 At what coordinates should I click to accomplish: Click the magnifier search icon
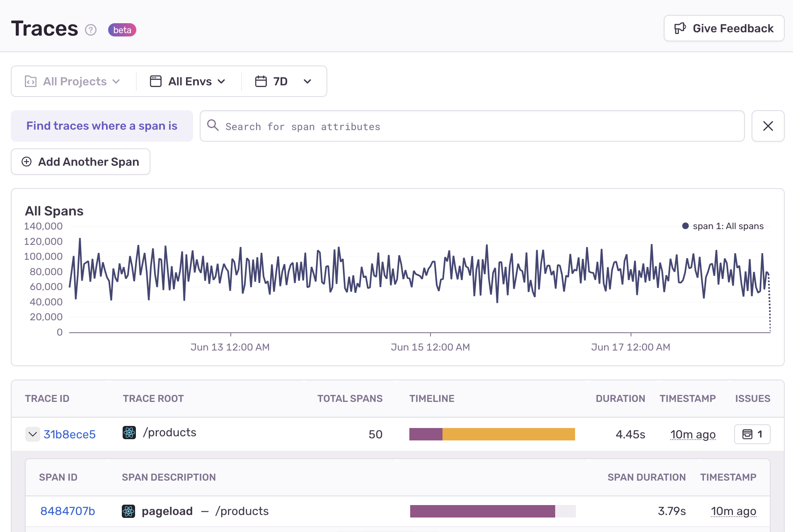(213, 125)
